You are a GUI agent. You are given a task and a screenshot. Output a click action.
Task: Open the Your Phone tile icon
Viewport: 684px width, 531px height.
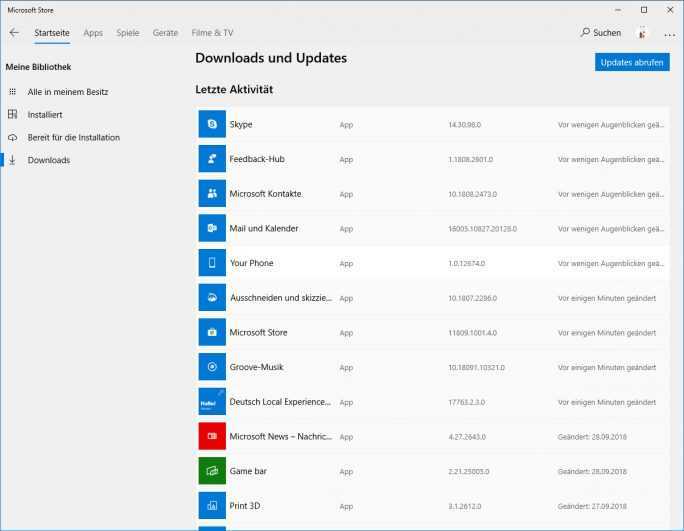coord(212,263)
